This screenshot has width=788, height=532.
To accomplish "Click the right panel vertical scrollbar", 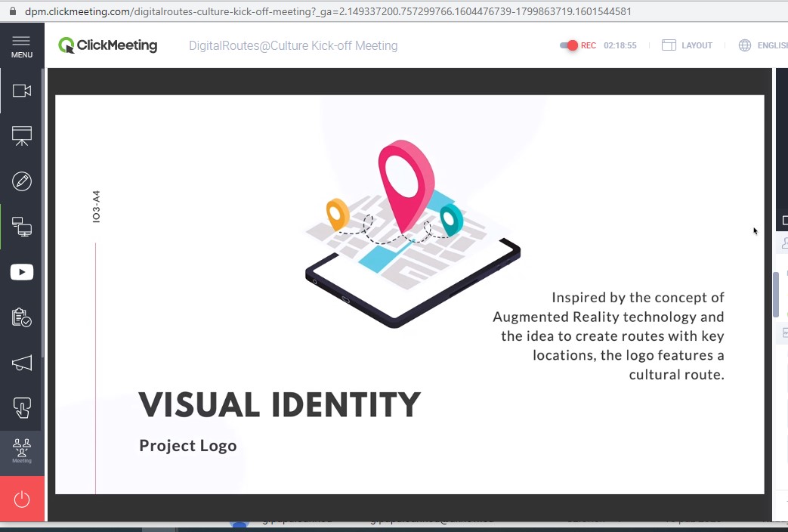I will (x=775, y=294).
